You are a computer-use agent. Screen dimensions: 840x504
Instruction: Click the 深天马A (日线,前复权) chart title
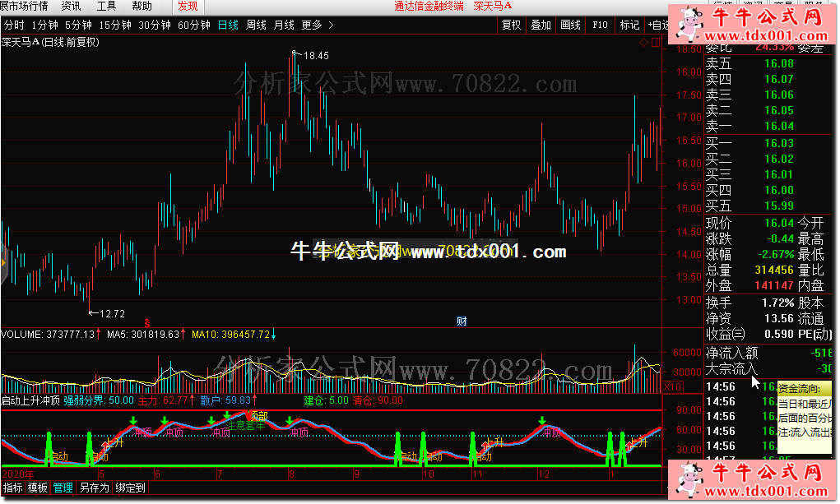tap(50, 42)
